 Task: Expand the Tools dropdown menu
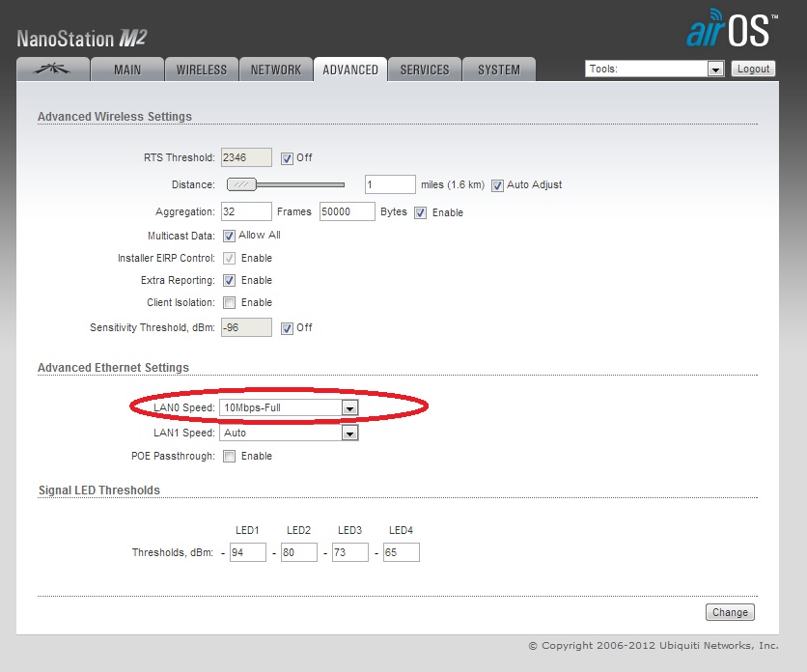654,69
